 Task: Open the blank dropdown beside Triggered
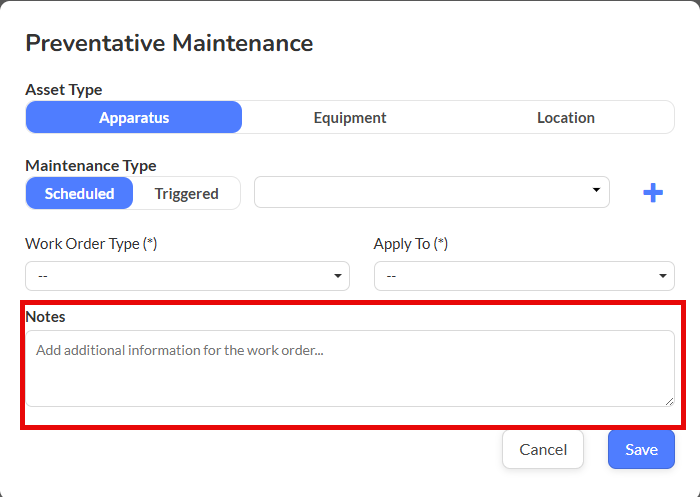(x=431, y=192)
